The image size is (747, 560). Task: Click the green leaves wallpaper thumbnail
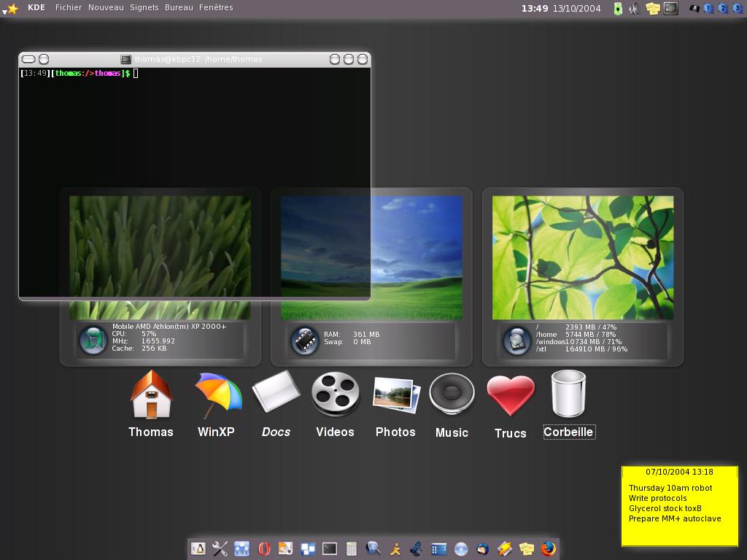click(x=583, y=257)
